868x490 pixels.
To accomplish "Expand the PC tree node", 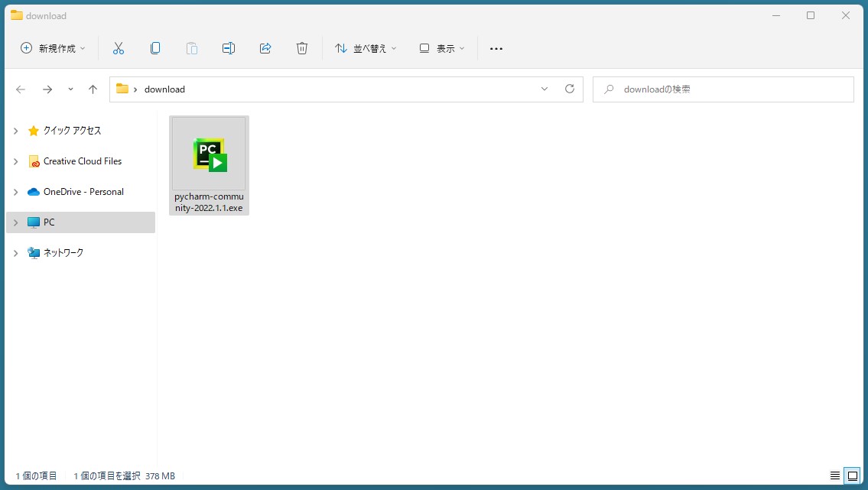I will pos(16,222).
